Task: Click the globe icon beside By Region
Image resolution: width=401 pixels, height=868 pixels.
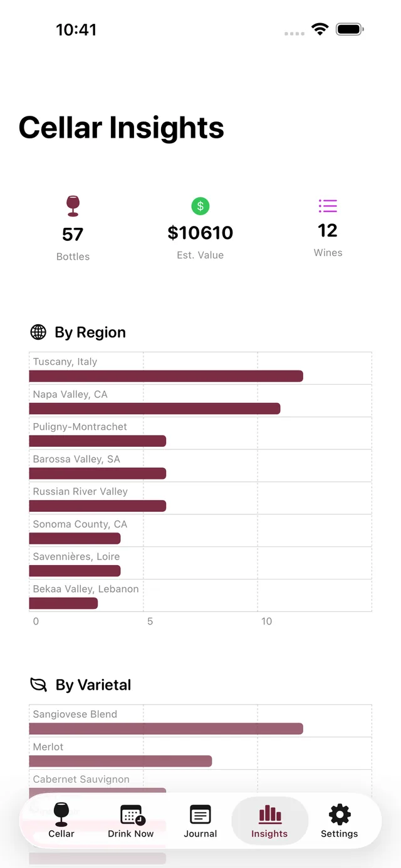Action: coord(38,332)
